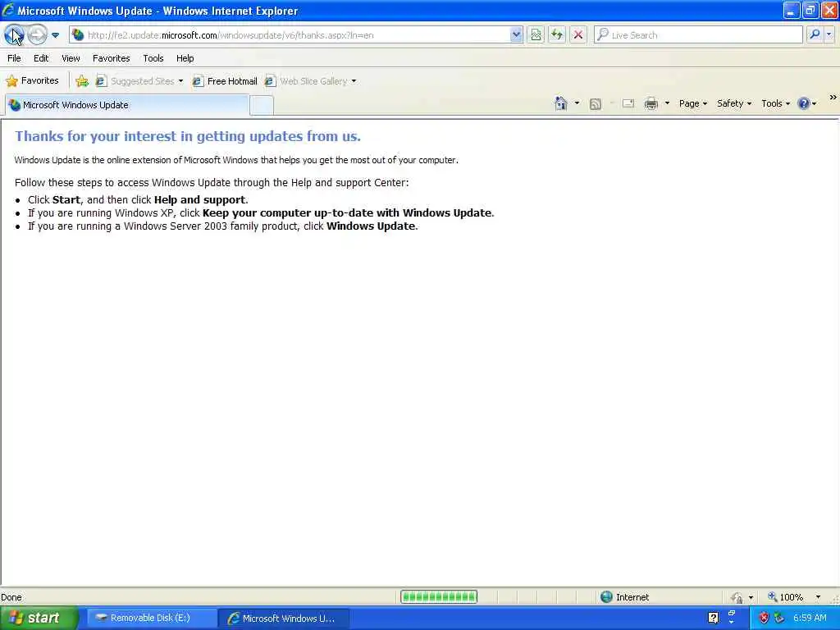
Task: Open the recent pages dropdown arrow
Action: [x=55, y=35]
